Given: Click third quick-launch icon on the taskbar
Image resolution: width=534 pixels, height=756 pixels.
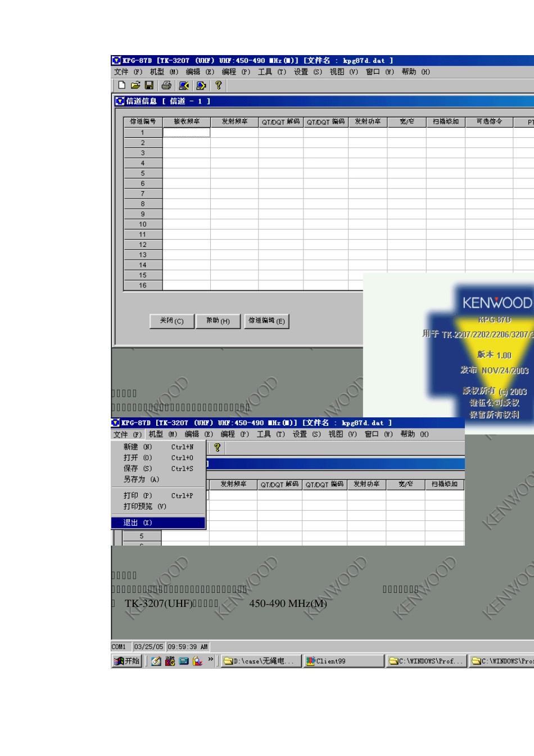Looking at the screenshot, I should (184, 661).
